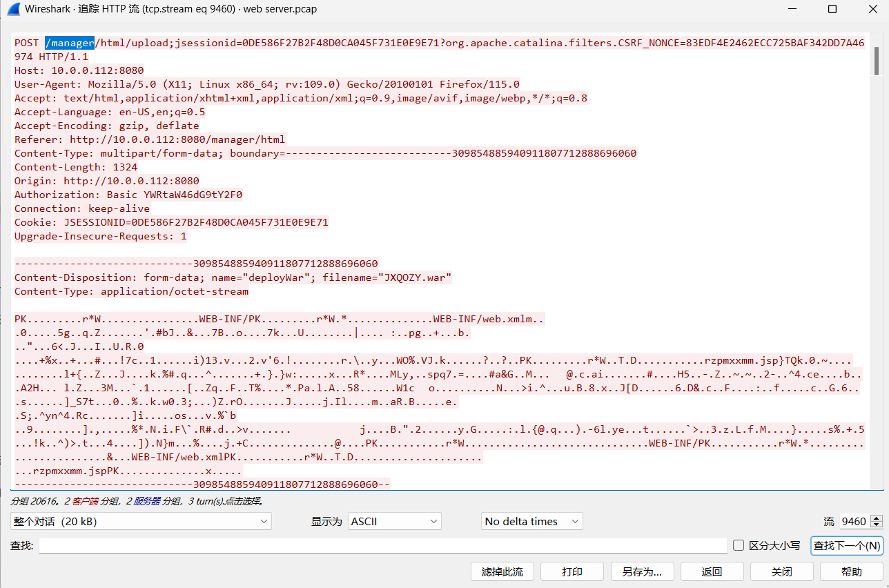This screenshot has height=588, width=889.
Task: Click the Host: 10.0.0.112:8080 header line
Action: pyautogui.click(x=79, y=70)
